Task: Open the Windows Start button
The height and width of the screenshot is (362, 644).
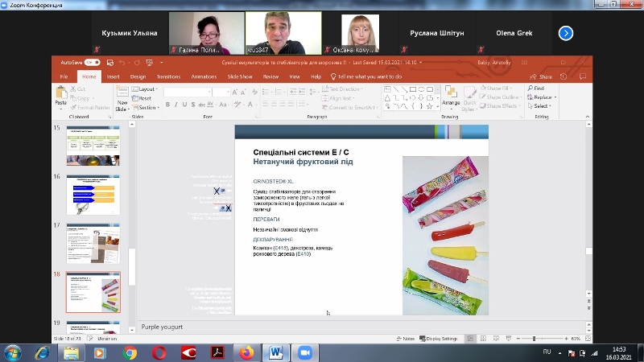Action: [13, 353]
